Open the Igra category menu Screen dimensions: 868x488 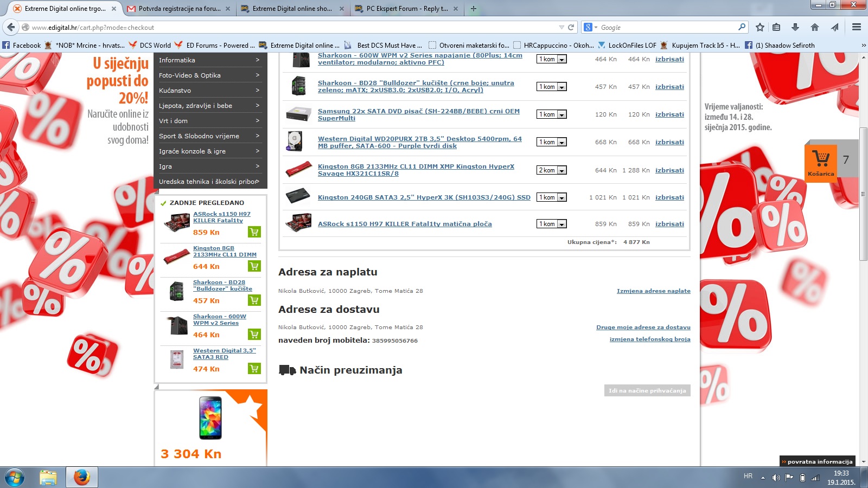pos(210,166)
